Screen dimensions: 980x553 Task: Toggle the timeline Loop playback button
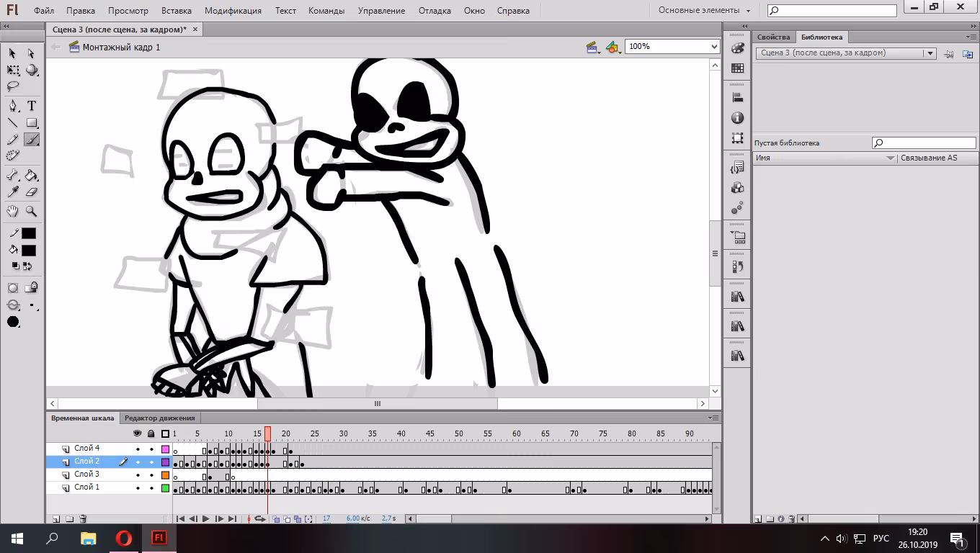[x=260, y=518]
